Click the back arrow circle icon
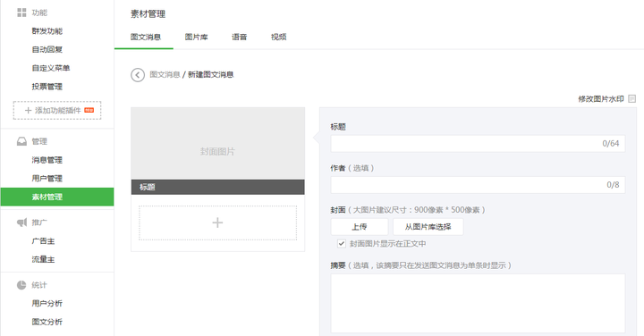Screen dimensions: 644x336 (138, 75)
